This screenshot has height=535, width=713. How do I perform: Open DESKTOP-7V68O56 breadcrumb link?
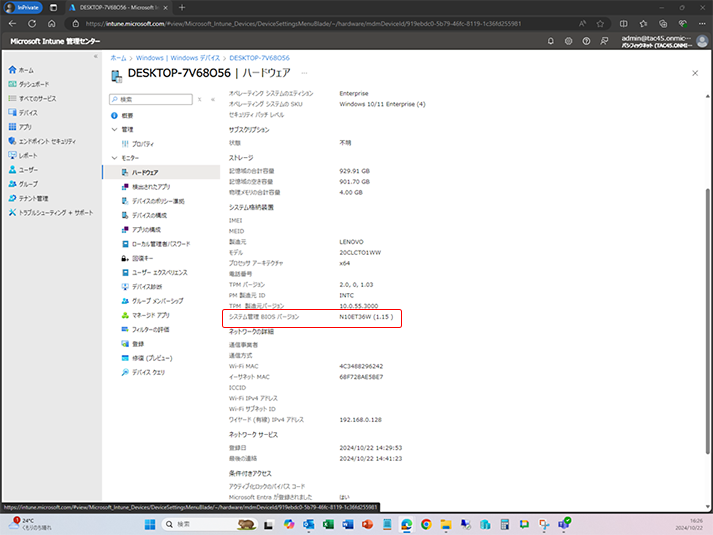[x=259, y=58]
